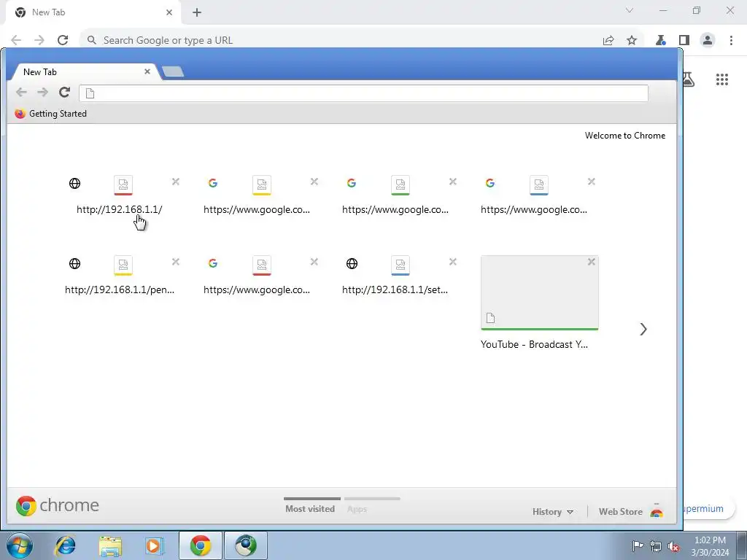Remove the 192.168.1.1/pen... tile with its X
The height and width of the screenshot is (560, 747).
pos(176,262)
